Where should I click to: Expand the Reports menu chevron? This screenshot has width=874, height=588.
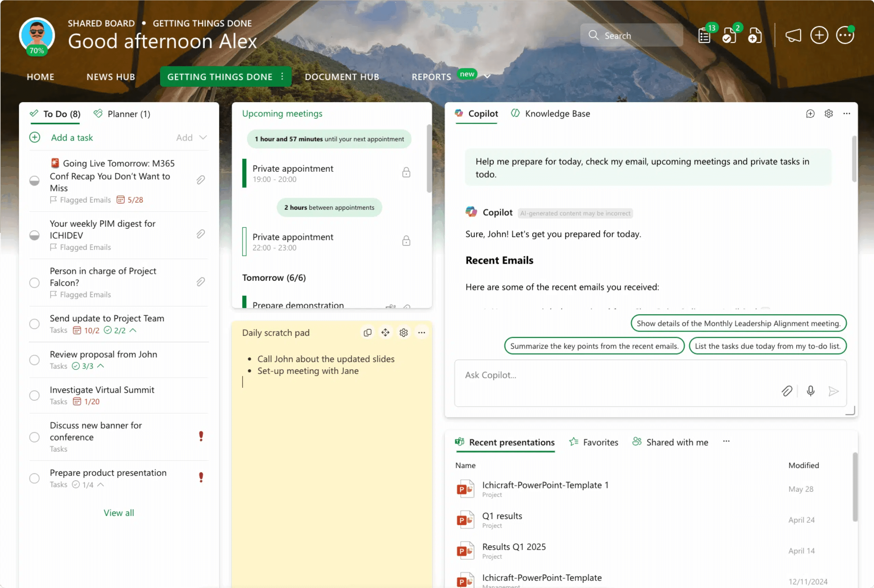[487, 76]
